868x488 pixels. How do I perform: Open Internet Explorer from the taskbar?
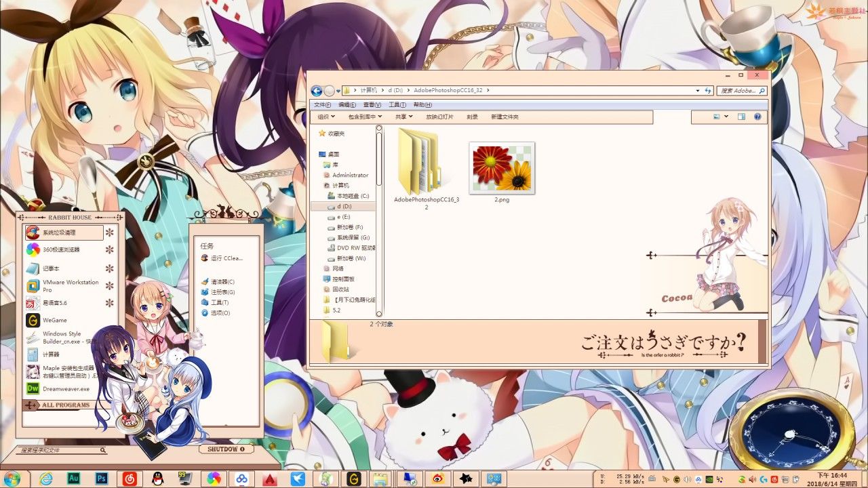coord(46,479)
